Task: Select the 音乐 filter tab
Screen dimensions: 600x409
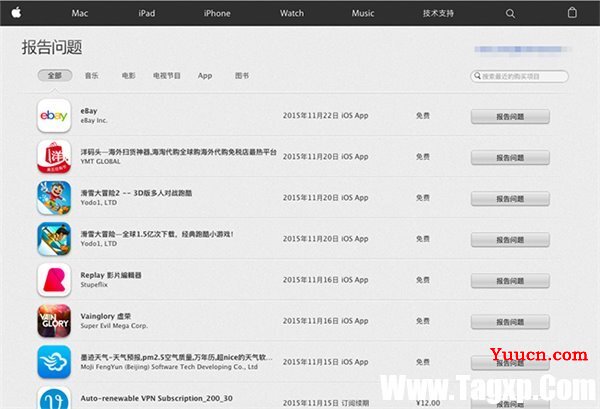Action: tap(91, 76)
